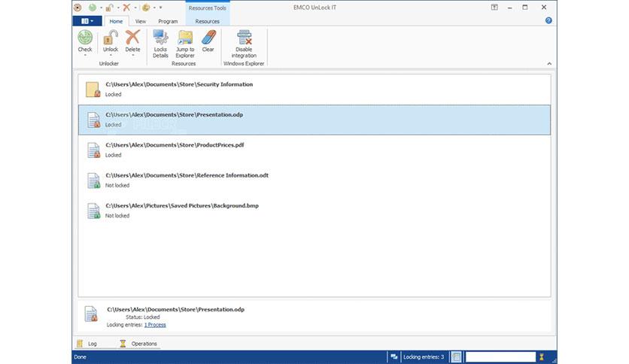Viewport: 629px width, 364px height.
Task: Select Background.bmp row
Action: [314, 211]
